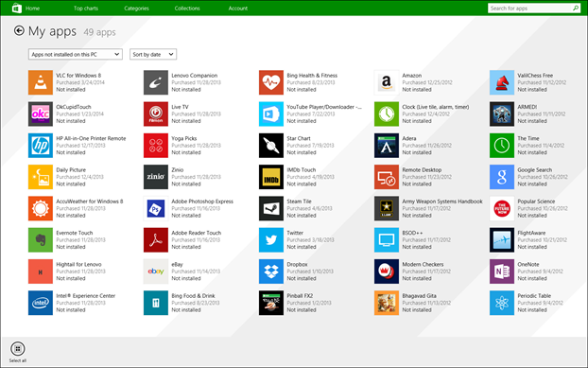
Task: Select the Steam Tile icon
Action: tap(271, 208)
